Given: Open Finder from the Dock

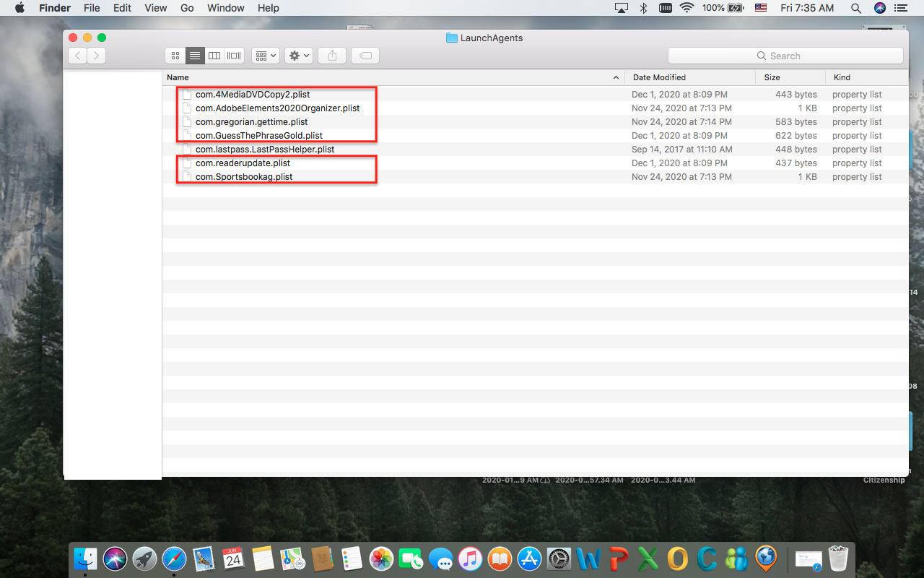Looking at the screenshot, I should tap(85, 558).
